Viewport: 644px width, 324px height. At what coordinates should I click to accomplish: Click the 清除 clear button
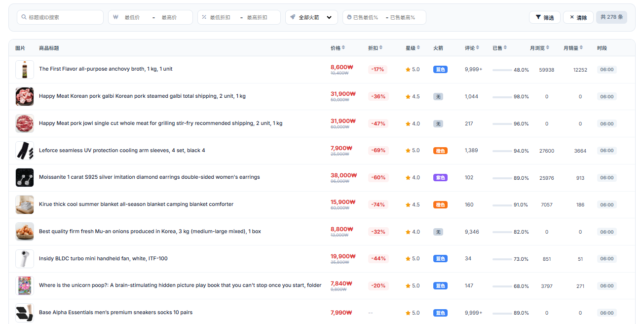(x=578, y=17)
